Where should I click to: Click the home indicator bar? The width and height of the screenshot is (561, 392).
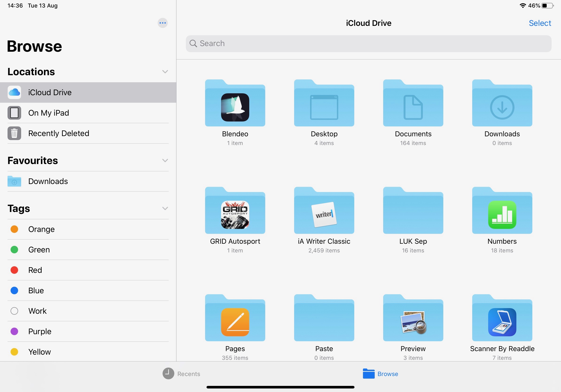(x=280, y=387)
